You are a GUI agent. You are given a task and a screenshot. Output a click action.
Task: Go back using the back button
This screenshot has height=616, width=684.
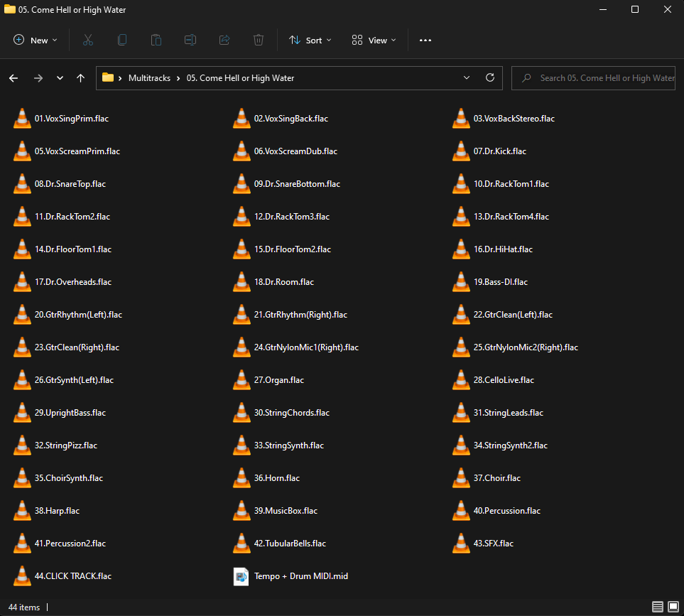[x=13, y=78]
